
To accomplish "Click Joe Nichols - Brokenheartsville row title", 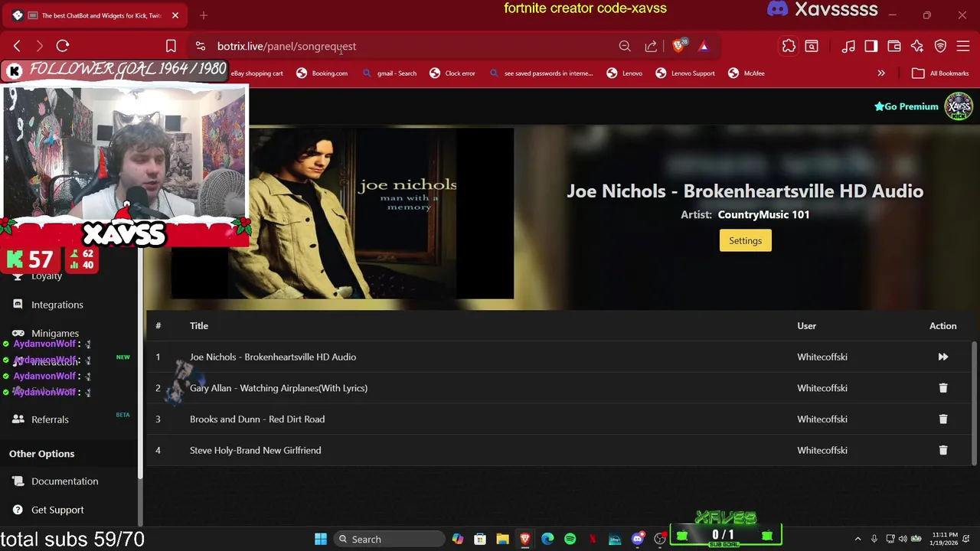I will pyautogui.click(x=273, y=357).
